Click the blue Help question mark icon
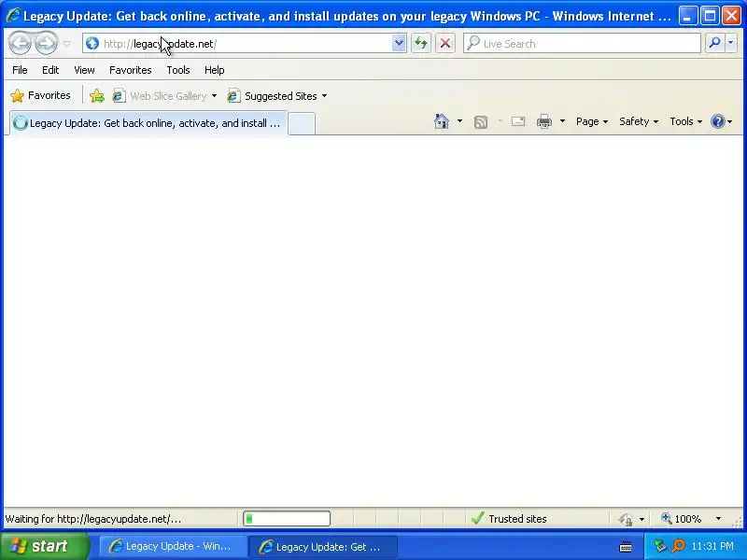 pos(717,121)
